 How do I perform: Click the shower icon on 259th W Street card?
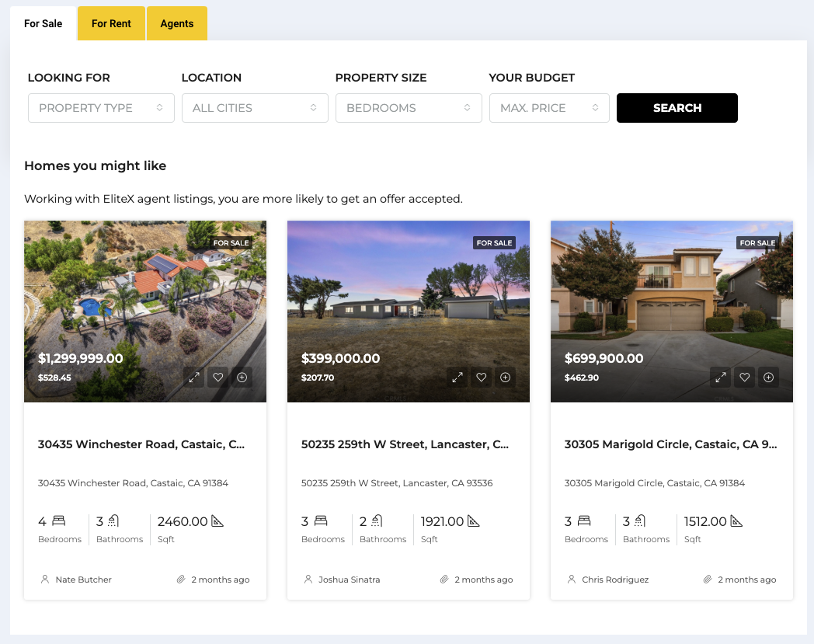coord(377,520)
